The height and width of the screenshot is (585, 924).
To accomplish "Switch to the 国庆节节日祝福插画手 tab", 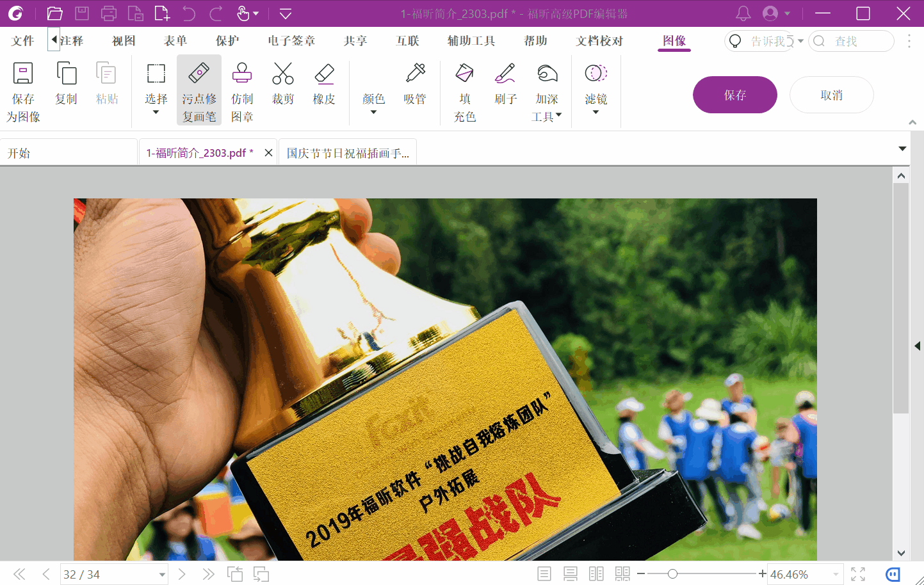I will click(348, 152).
